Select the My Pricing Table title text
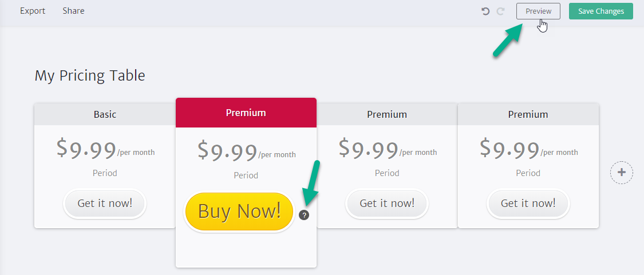This screenshot has width=644, height=275. [x=90, y=75]
